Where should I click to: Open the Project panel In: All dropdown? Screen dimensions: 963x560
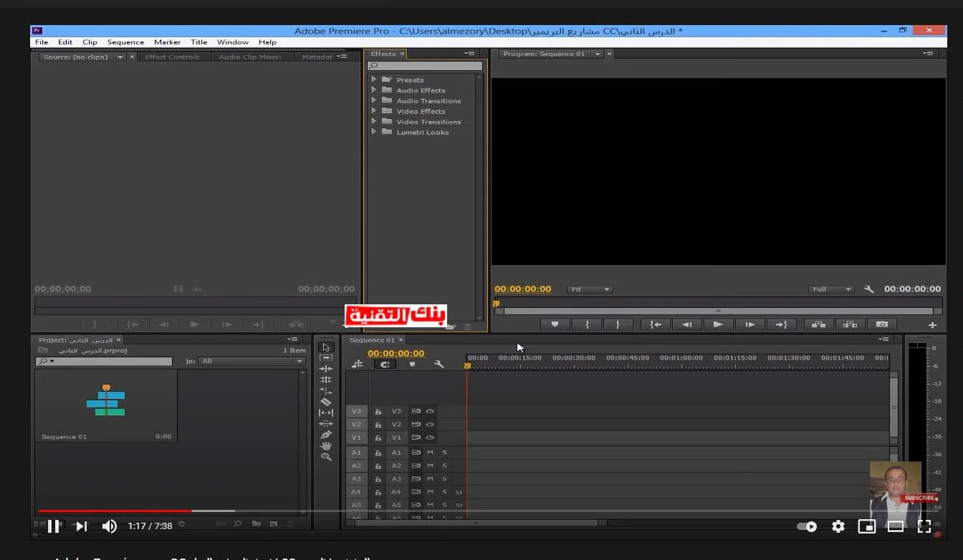pyautogui.click(x=251, y=361)
